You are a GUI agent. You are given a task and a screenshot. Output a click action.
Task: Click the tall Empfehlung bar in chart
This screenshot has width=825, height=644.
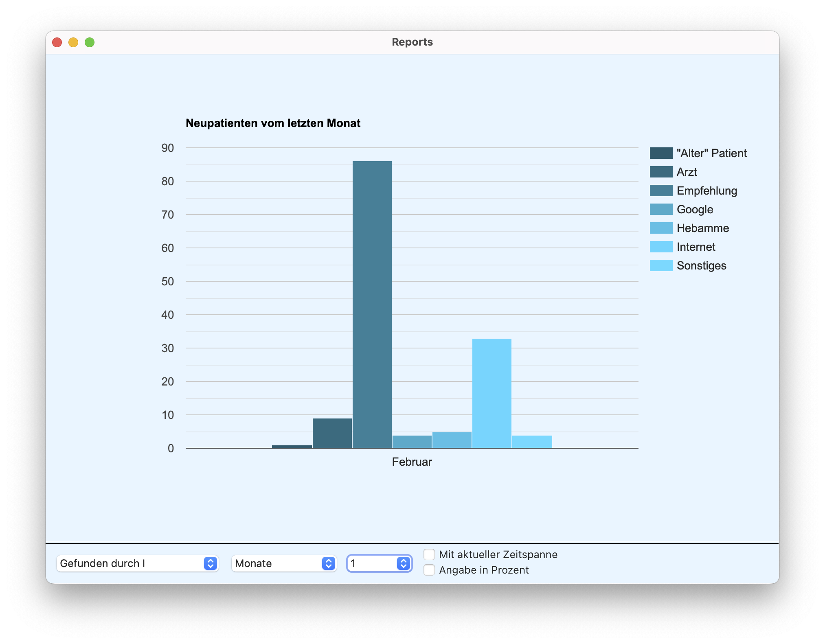click(x=372, y=304)
